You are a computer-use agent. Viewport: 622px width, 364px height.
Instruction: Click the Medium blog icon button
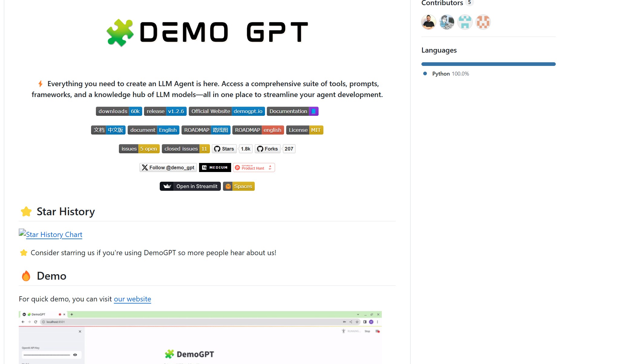click(215, 167)
